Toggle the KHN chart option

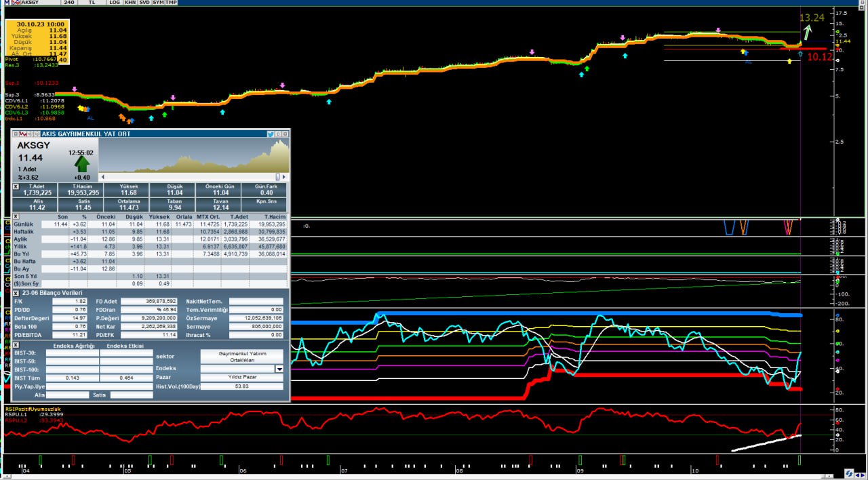point(129,3)
